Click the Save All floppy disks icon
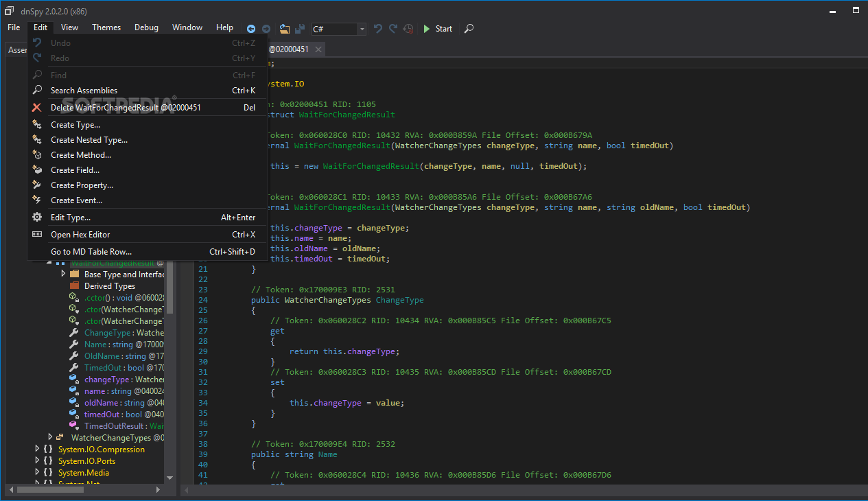This screenshot has width=868, height=501. 300,29
